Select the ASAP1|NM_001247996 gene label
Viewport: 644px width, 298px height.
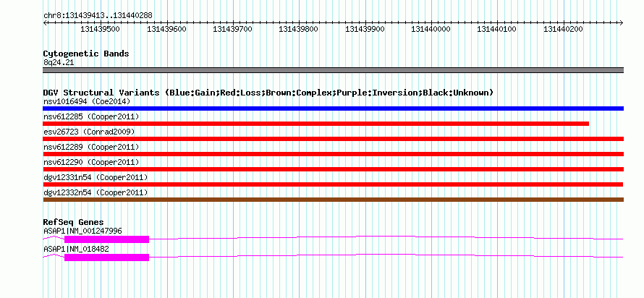pyautogui.click(x=82, y=231)
